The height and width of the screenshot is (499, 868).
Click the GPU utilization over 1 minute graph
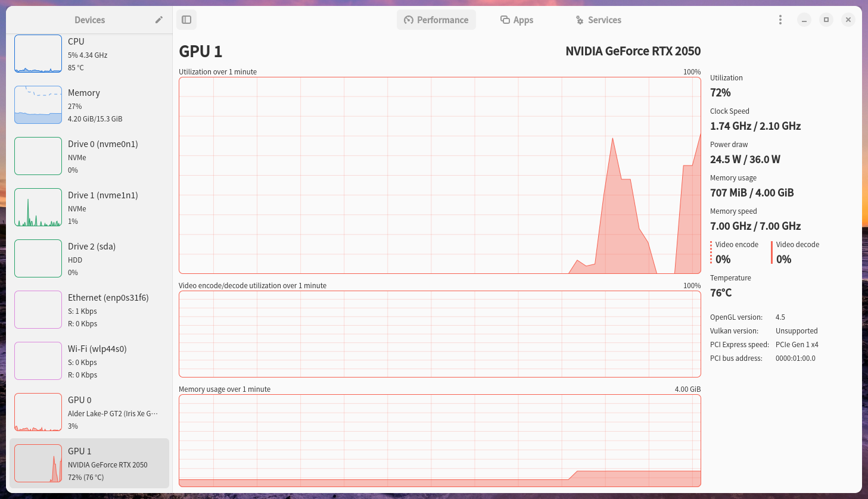(440, 175)
